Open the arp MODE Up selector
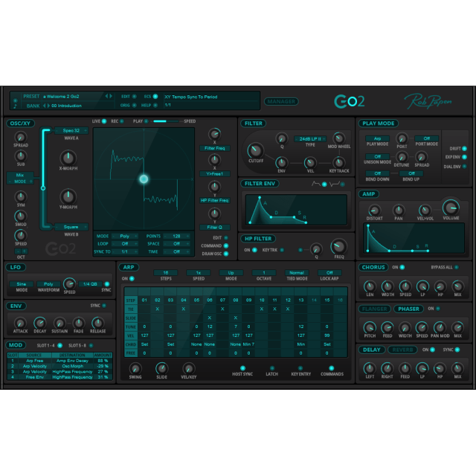 (231, 273)
